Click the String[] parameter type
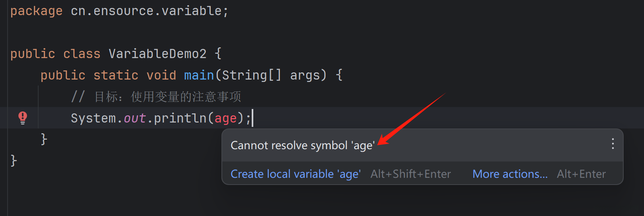This screenshot has height=216, width=644. pyautogui.click(x=251, y=75)
